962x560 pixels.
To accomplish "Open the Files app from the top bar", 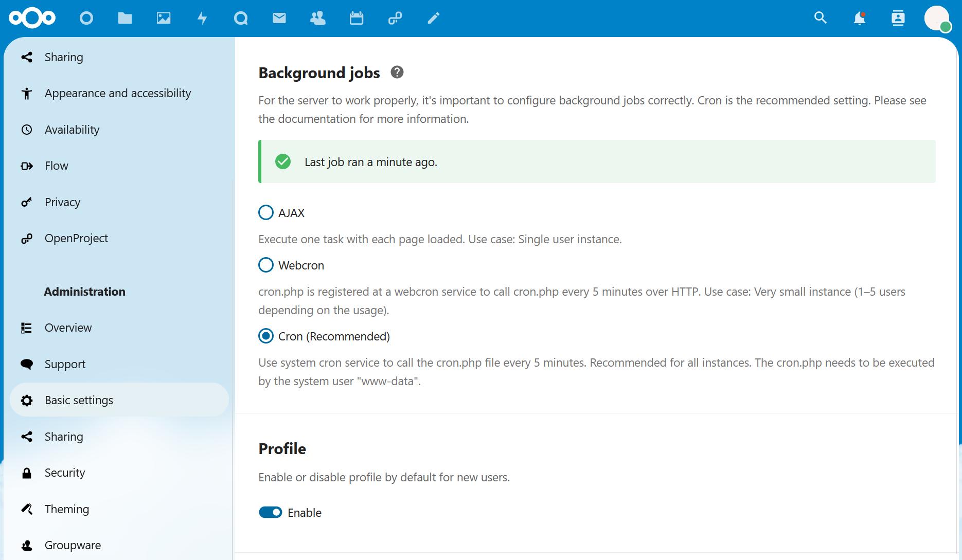I will 125,18.
